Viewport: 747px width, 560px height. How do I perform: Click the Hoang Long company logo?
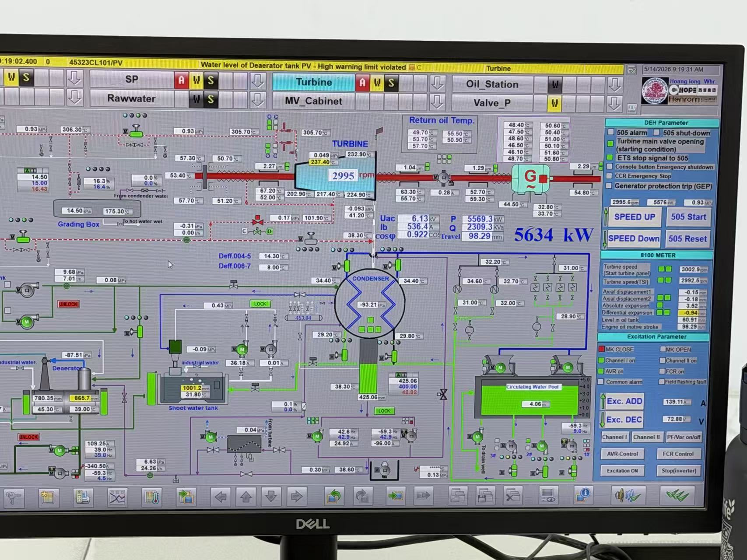point(655,91)
